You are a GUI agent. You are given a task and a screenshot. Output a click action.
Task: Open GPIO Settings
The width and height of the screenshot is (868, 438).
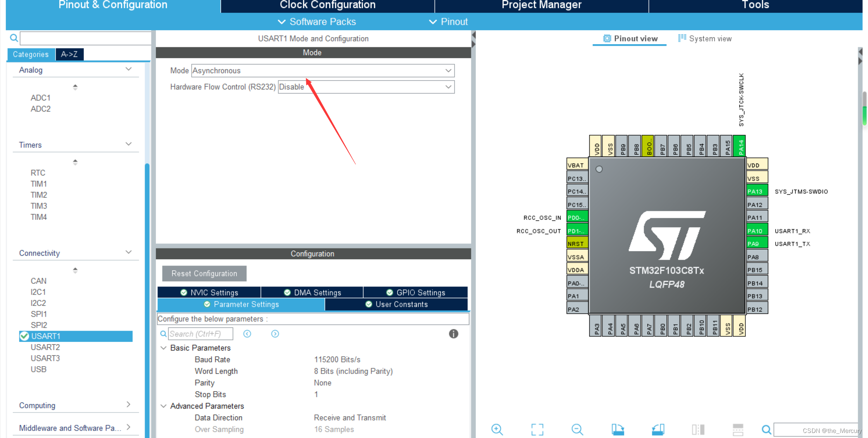[x=415, y=292]
